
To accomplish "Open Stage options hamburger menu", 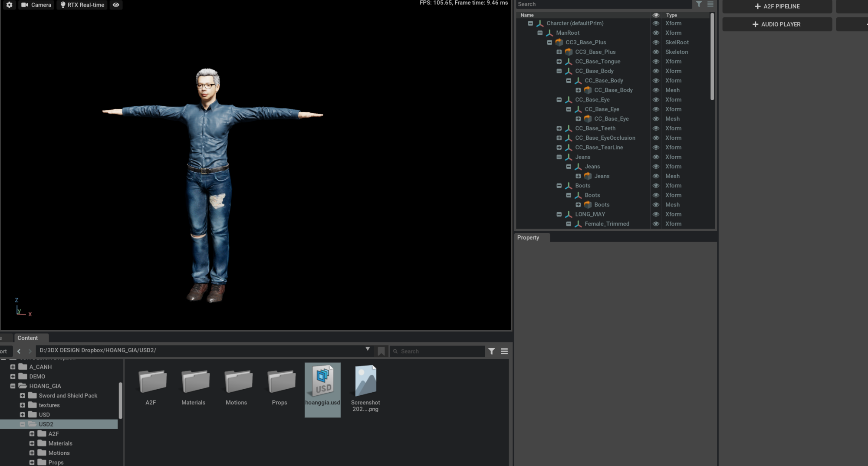I will pos(710,4).
